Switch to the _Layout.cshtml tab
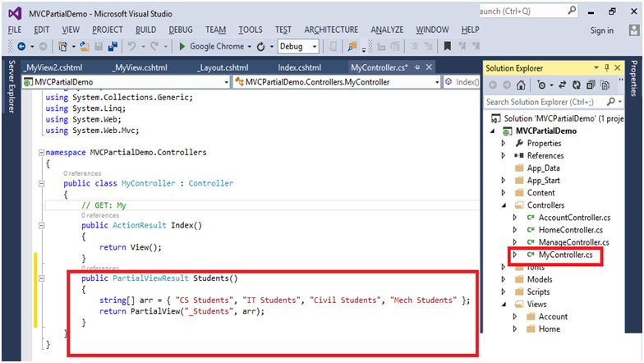 click(x=223, y=67)
